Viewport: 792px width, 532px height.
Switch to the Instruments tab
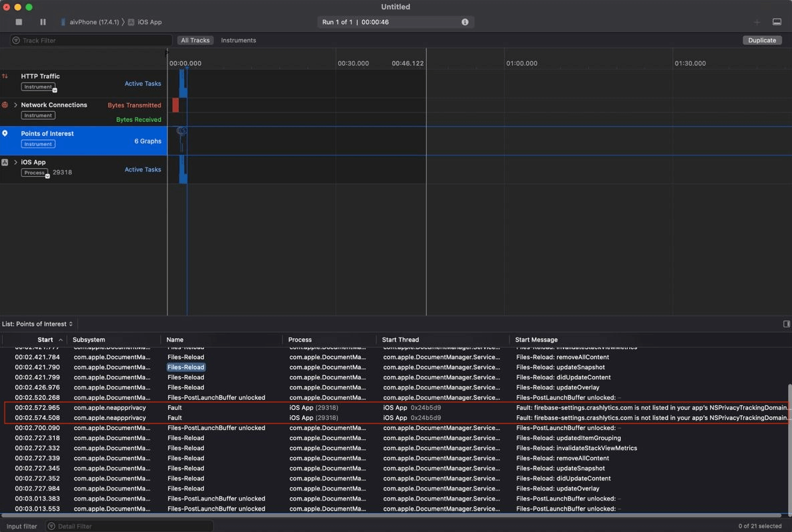239,40
